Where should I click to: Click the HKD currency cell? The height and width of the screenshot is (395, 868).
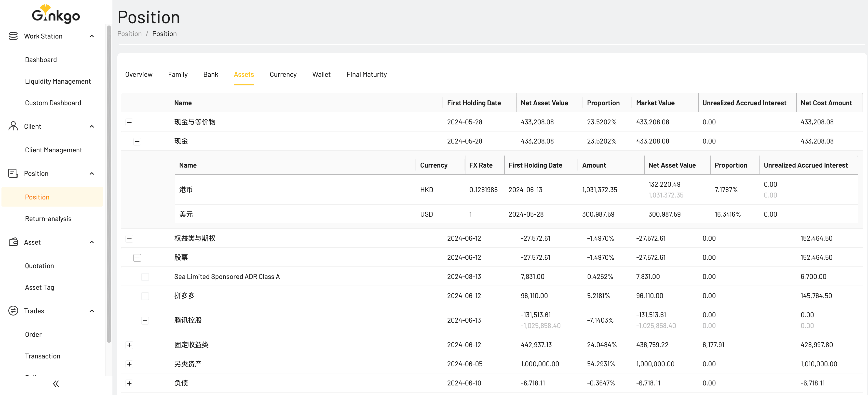[x=427, y=190]
